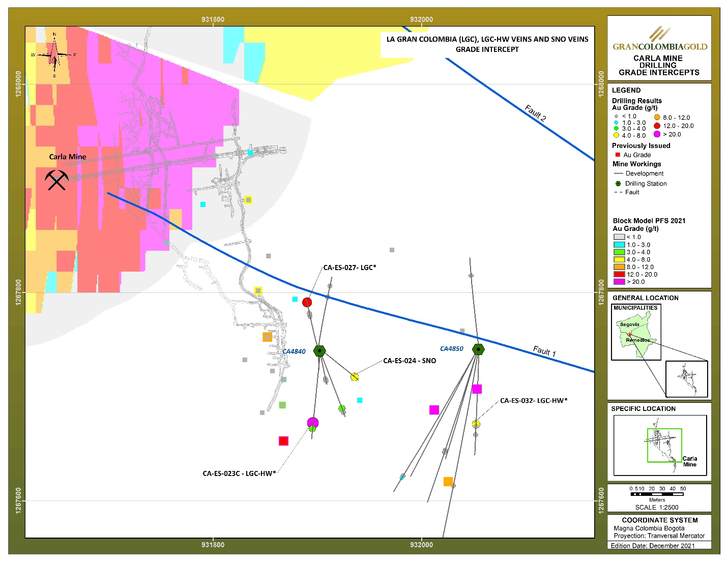Click the Specific Location inset map

point(660,446)
